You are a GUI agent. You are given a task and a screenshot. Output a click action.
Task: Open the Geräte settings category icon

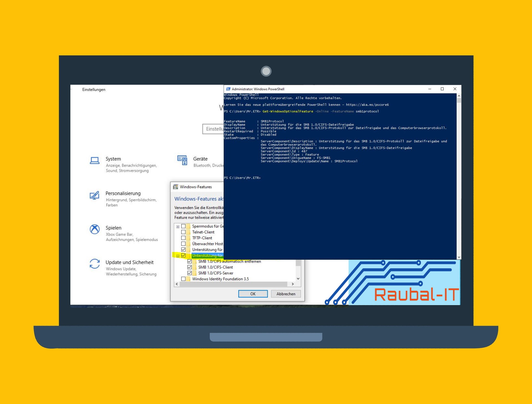pos(182,160)
